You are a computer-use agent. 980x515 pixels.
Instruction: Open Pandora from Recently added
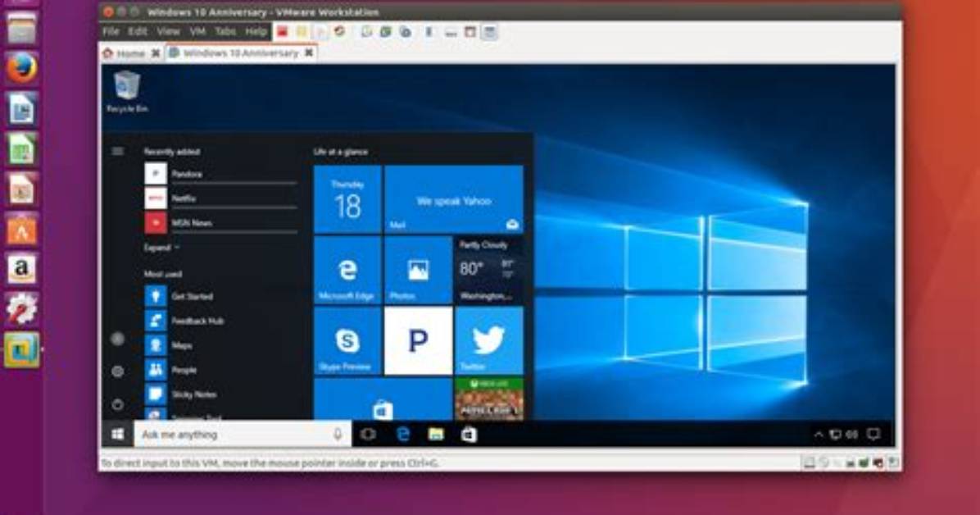point(220,174)
